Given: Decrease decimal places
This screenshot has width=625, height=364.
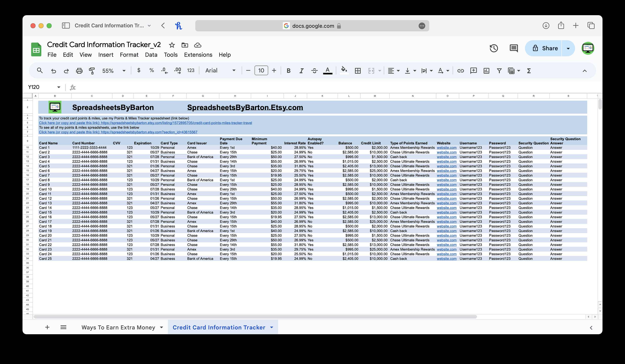Looking at the screenshot, I should [164, 71].
